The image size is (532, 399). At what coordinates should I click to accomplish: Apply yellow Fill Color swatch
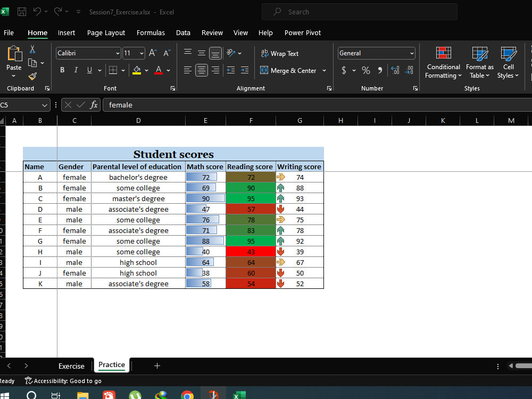point(137,70)
